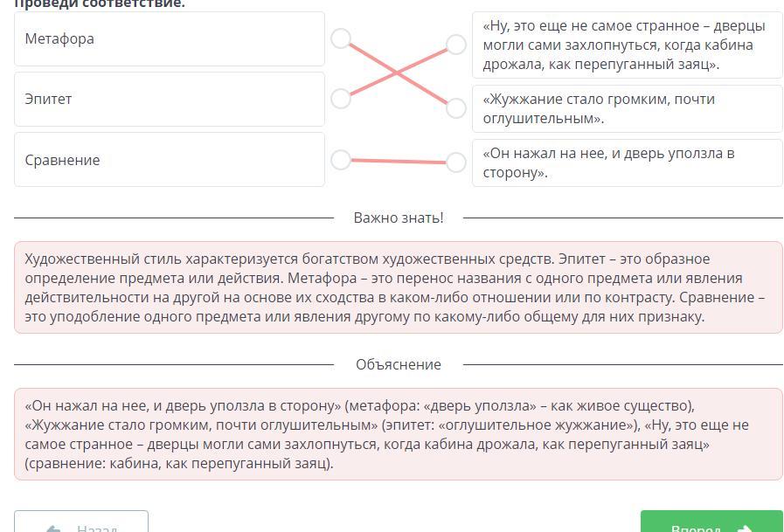Select the connector circle beside Метафора

tap(341, 38)
